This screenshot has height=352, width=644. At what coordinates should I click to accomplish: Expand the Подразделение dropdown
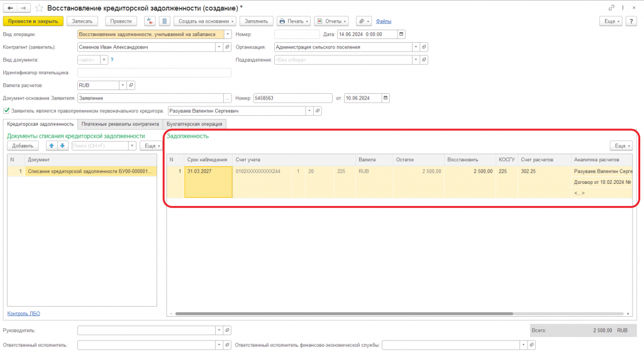(416, 60)
